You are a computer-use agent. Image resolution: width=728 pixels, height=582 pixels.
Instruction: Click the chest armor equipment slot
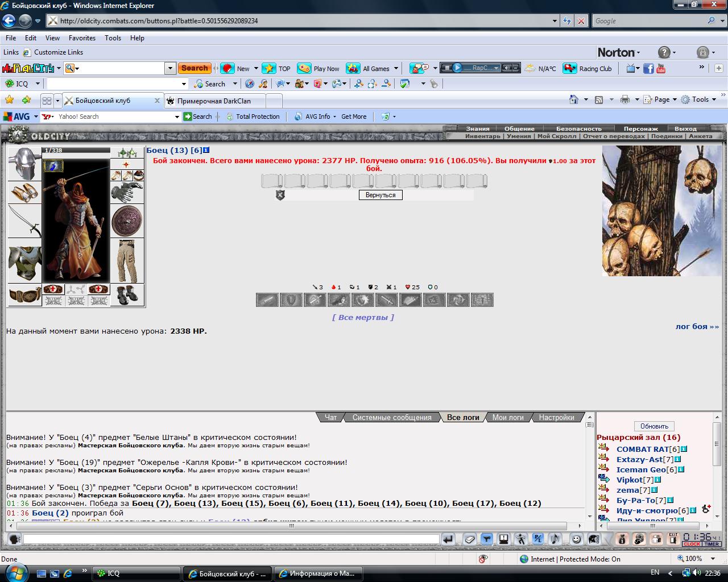(24, 261)
